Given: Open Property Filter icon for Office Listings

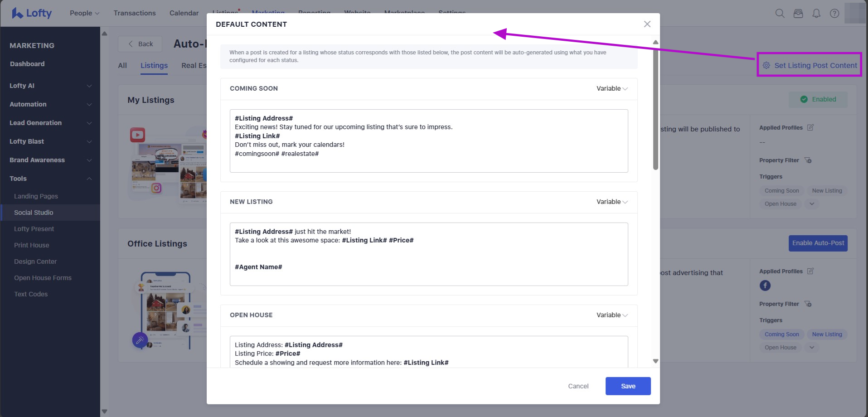Looking at the screenshot, I should click(808, 304).
